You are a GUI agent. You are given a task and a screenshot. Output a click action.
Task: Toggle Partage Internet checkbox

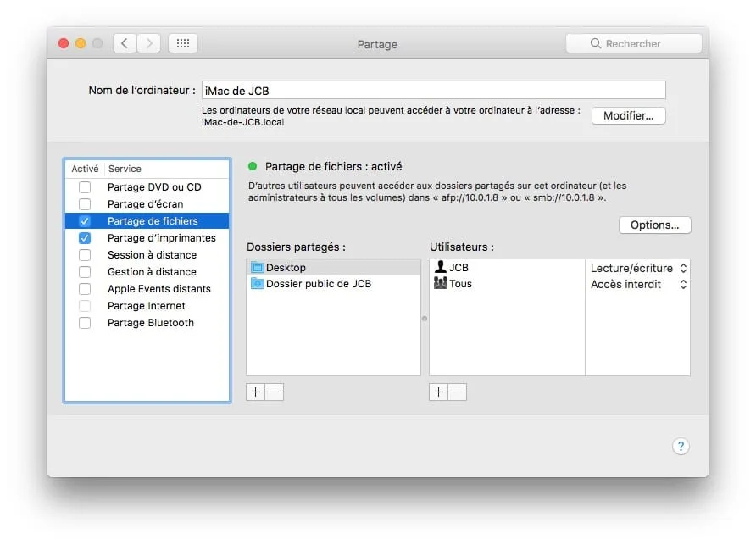point(85,306)
